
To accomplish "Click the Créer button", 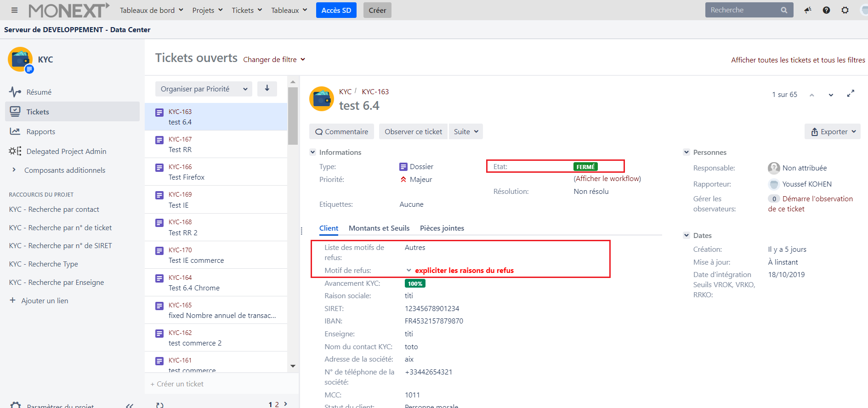I will (377, 10).
